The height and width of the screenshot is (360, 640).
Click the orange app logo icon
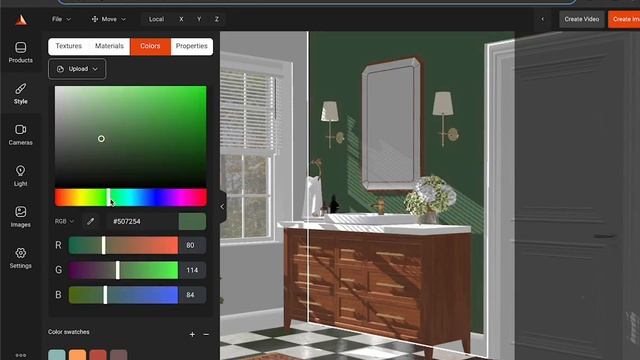coord(21,20)
